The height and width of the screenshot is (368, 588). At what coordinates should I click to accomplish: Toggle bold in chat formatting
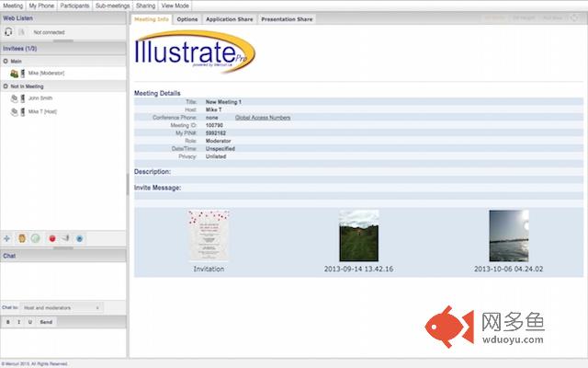(8, 322)
